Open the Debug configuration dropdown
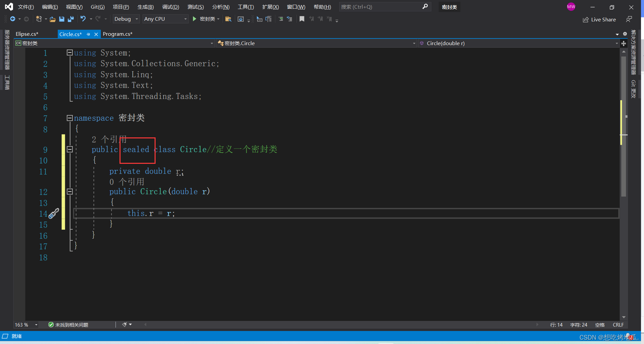 [x=126, y=19]
